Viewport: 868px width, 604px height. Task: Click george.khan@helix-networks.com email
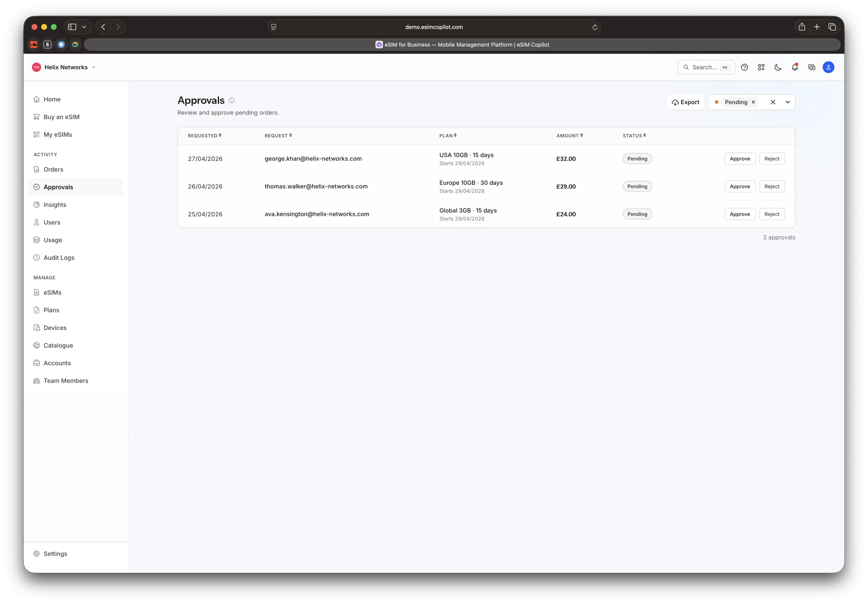coord(313,159)
